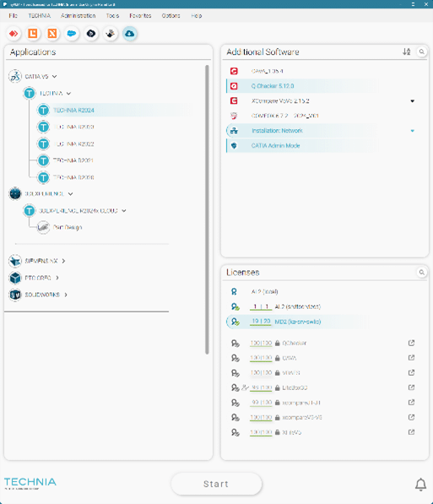Click the network icon beside Installation: Network
Image resolution: width=433 pixels, height=504 pixels.
pyautogui.click(x=234, y=131)
